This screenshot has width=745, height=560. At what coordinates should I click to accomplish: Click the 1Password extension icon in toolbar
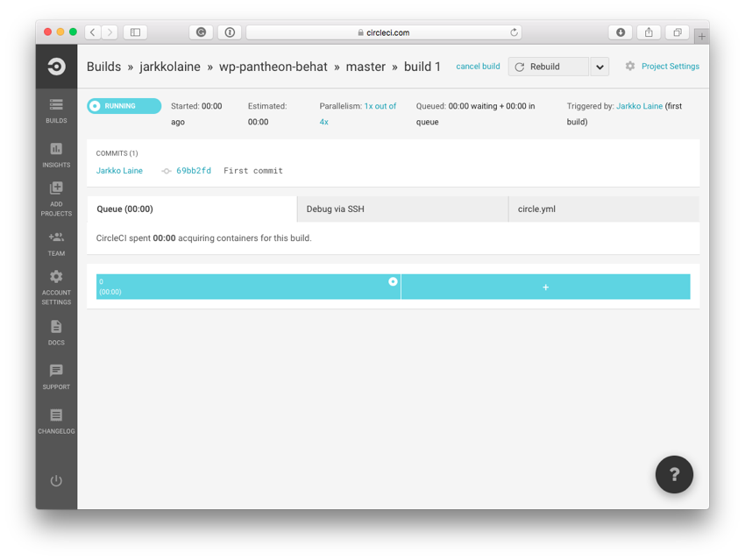click(230, 32)
